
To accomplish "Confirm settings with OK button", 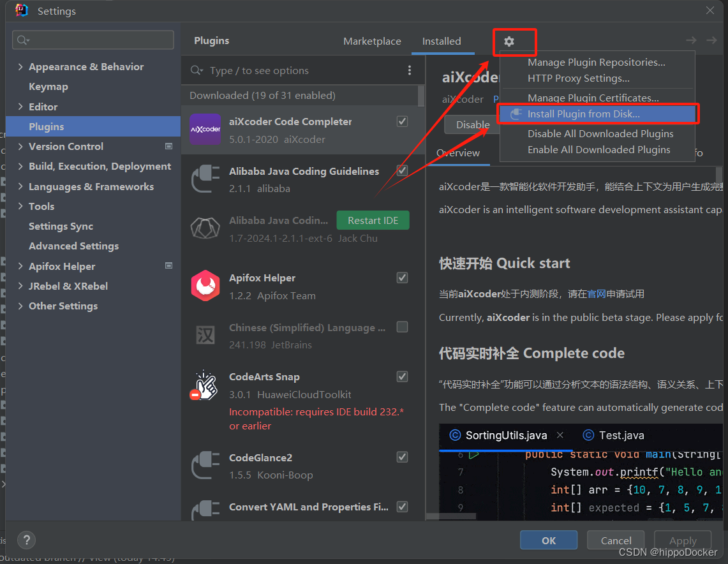I will (x=548, y=540).
